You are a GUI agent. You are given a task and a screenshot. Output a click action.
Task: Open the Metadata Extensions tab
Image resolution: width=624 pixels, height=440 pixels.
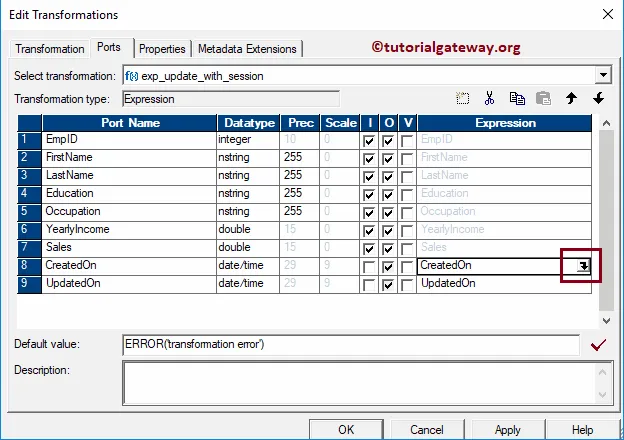[247, 48]
